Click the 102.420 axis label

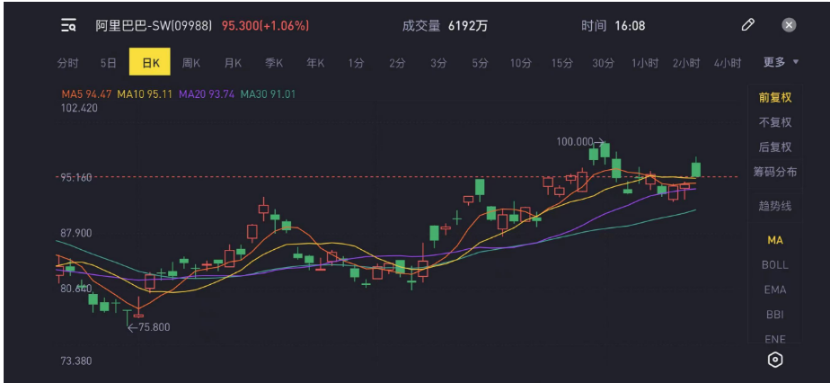click(x=79, y=108)
